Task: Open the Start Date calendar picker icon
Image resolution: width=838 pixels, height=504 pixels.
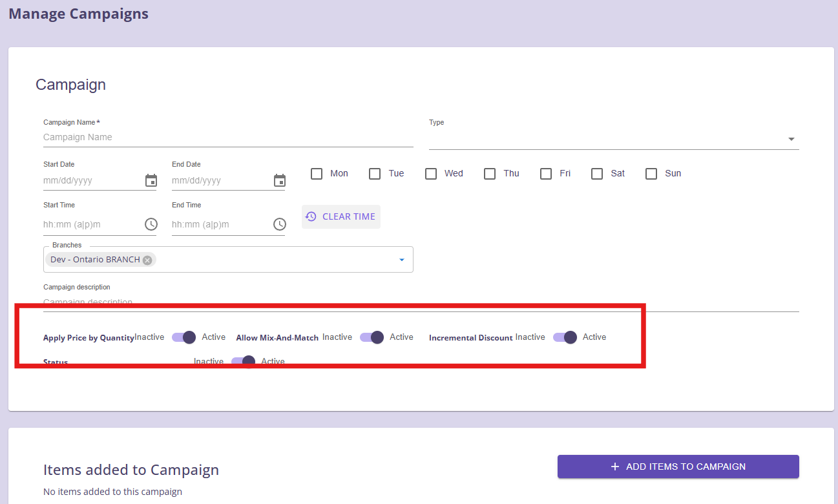Action: [x=151, y=180]
